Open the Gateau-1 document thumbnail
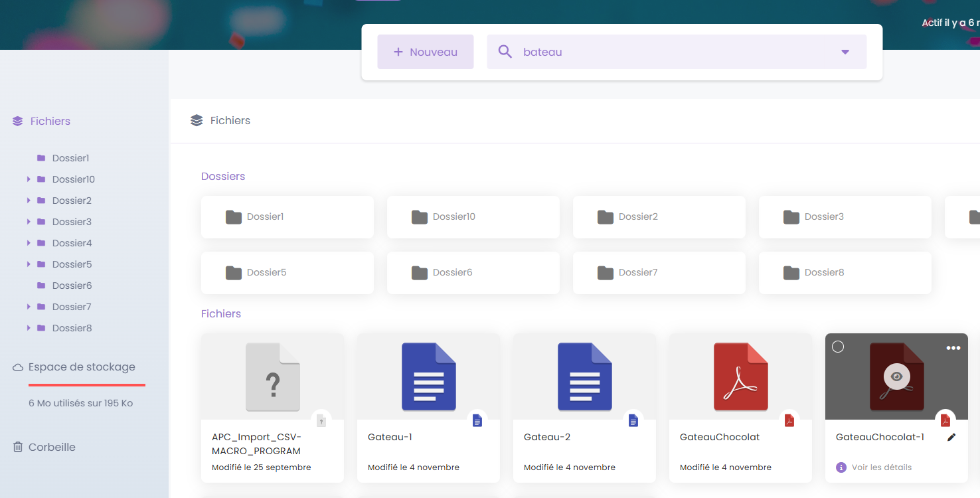The width and height of the screenshot is (980, 498). [428, 376]
